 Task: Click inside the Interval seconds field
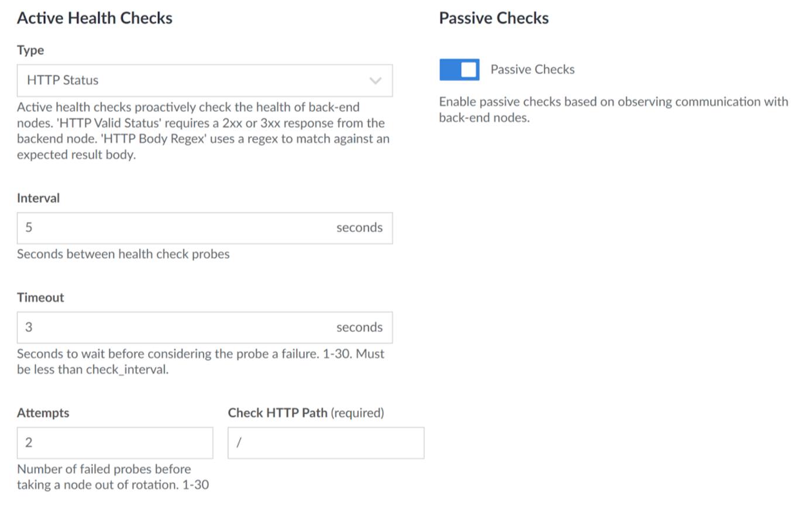(176, 228)
